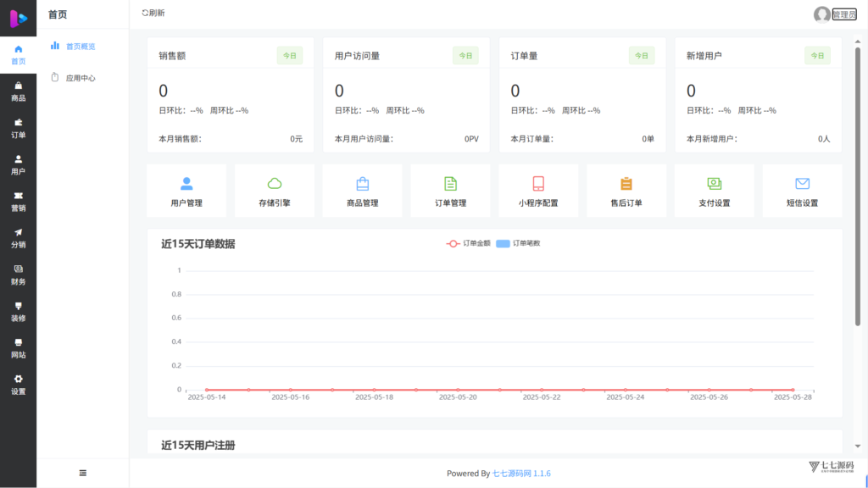The image size is (868, 488).
Task: Click the 刷新 refresh button
Action: [153, 13]
